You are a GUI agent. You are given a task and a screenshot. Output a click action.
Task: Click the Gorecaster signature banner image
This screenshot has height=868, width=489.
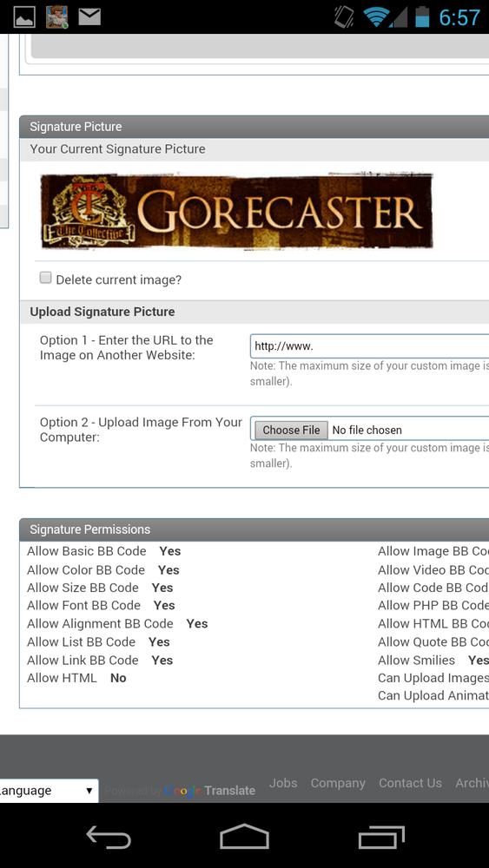click(x=237, y=211)
